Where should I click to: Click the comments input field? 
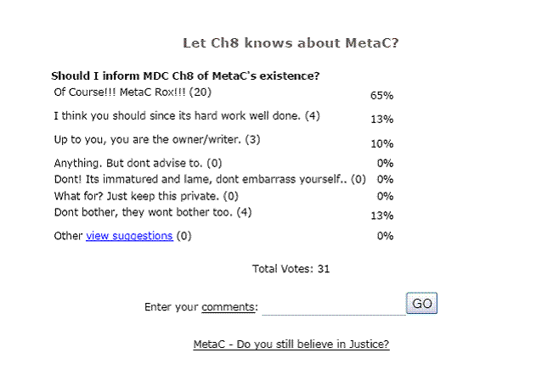pos(333,306)
